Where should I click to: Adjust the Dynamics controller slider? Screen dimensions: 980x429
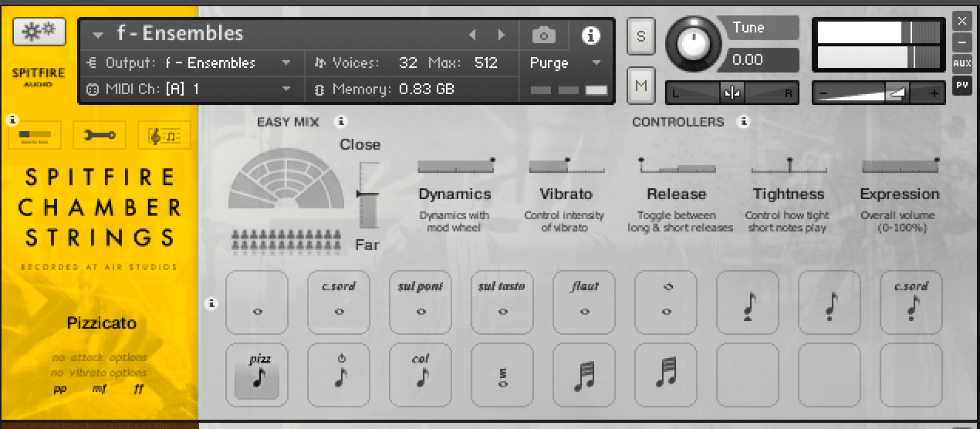click(x=456, y=165)
